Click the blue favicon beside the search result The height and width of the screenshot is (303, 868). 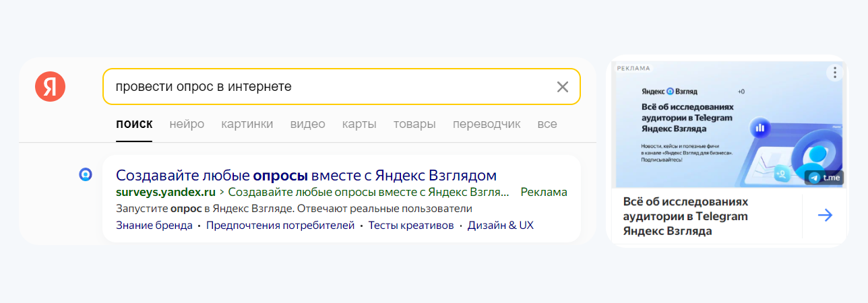click(86, 175)
